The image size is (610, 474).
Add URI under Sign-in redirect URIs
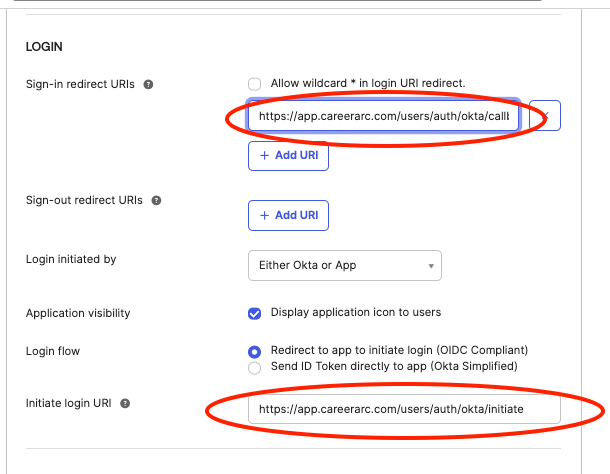tap(288, 156)
